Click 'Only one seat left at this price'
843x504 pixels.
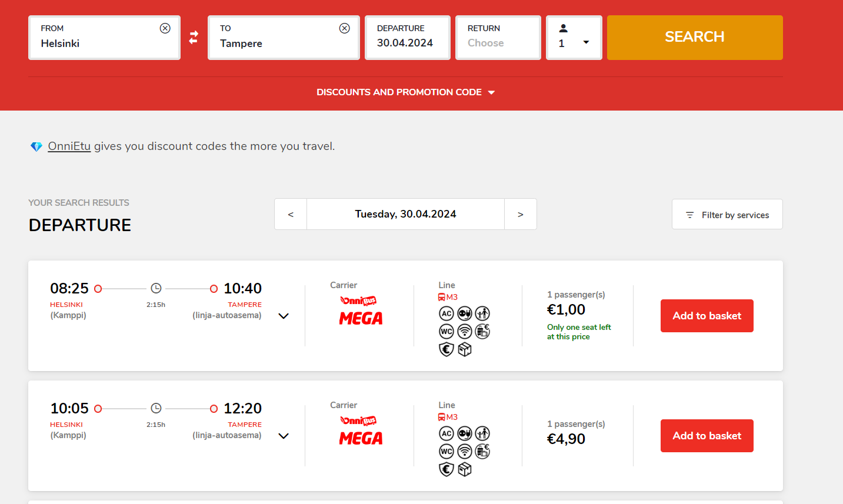pos(579,332)
